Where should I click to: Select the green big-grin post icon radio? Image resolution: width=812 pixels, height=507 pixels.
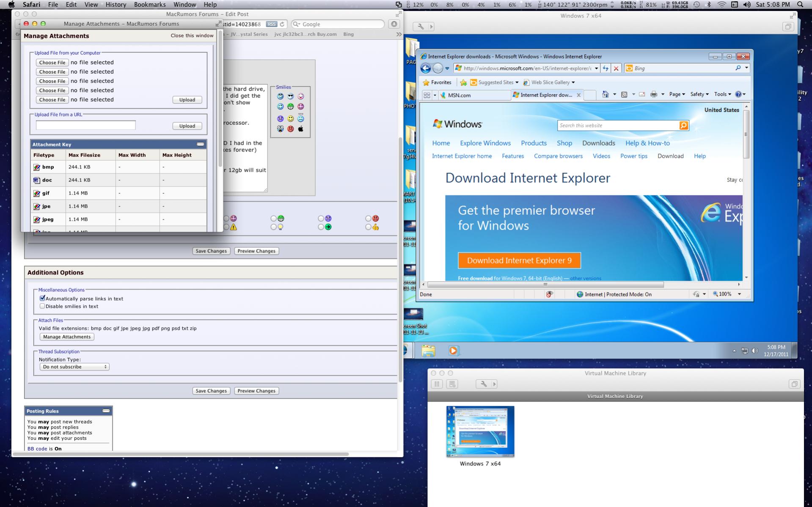tap(273, 219)
